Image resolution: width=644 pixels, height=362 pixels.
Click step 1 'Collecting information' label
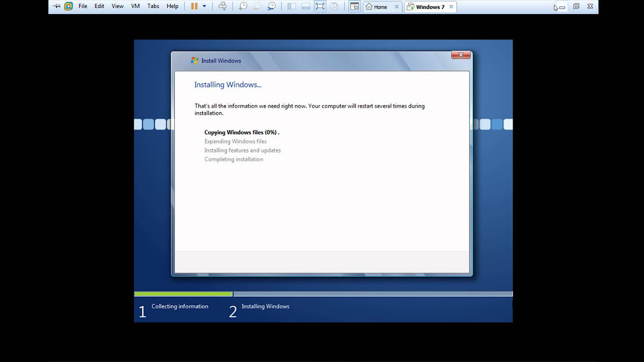(180, 306)
